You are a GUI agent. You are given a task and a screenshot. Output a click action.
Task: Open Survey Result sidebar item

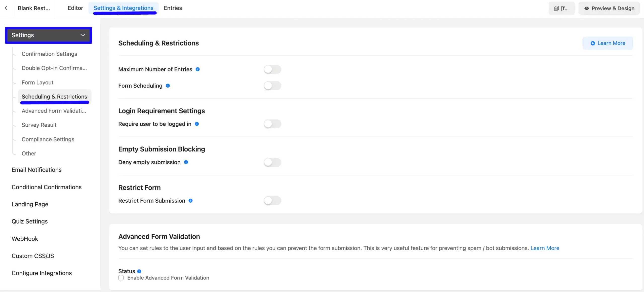[39, 125]
